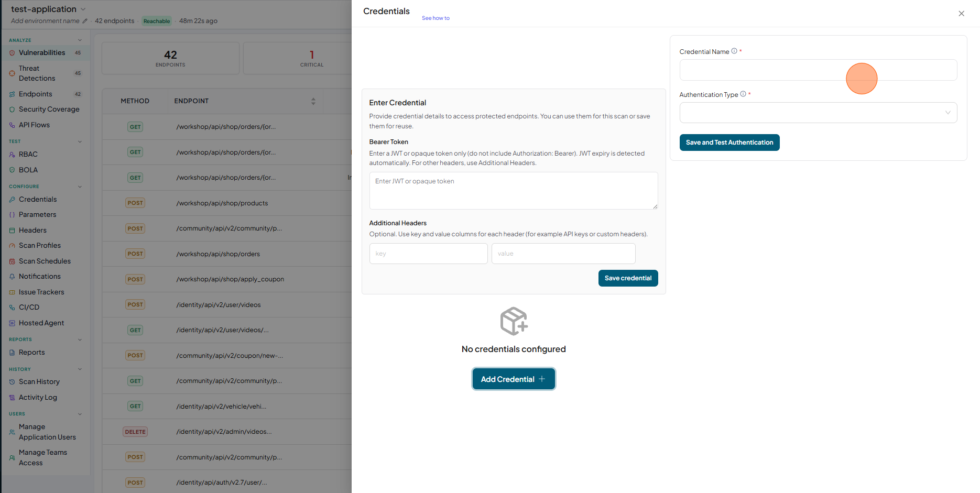Open Manage Teams Access
Image resolution: width=980 pixels, height=493 pixels.
pos(43,458)
